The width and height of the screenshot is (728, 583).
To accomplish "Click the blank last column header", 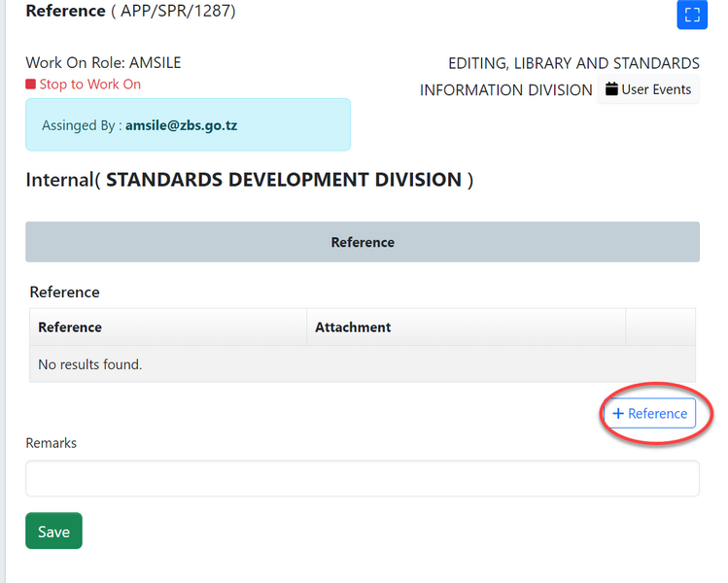I will pyautogui.click(x=660, y=327).
